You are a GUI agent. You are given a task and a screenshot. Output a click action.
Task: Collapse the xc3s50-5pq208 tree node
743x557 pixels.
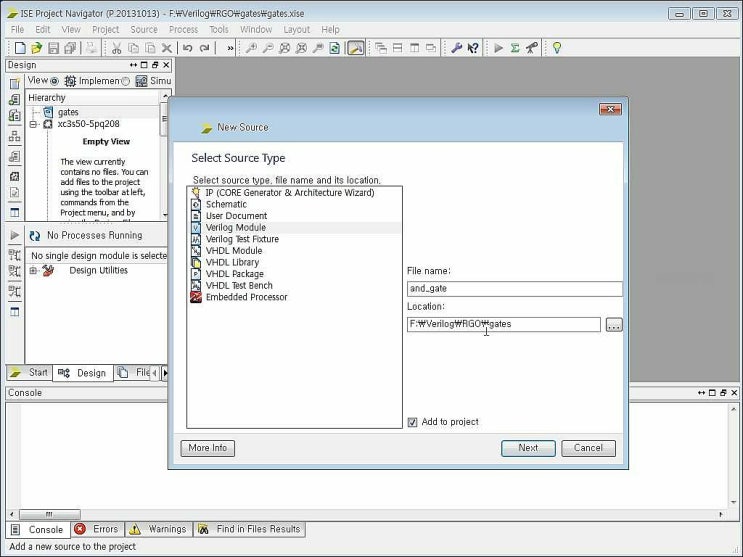tap(33, 124)
